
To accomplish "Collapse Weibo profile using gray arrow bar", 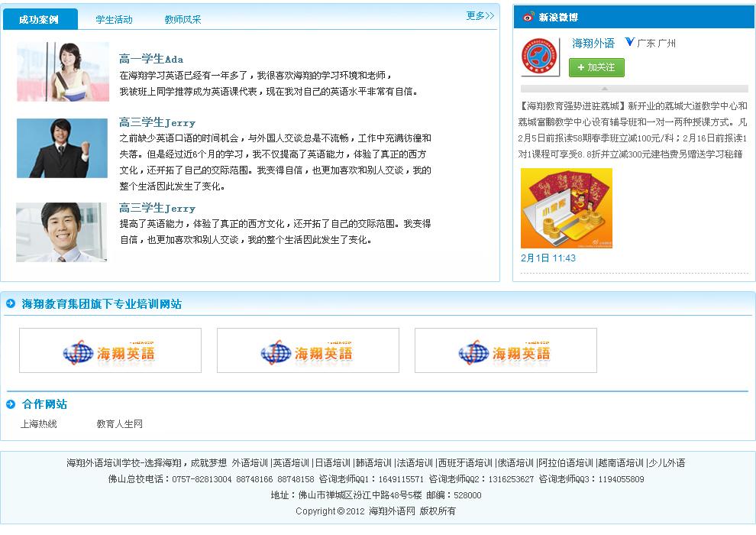I will pos(634,89).
